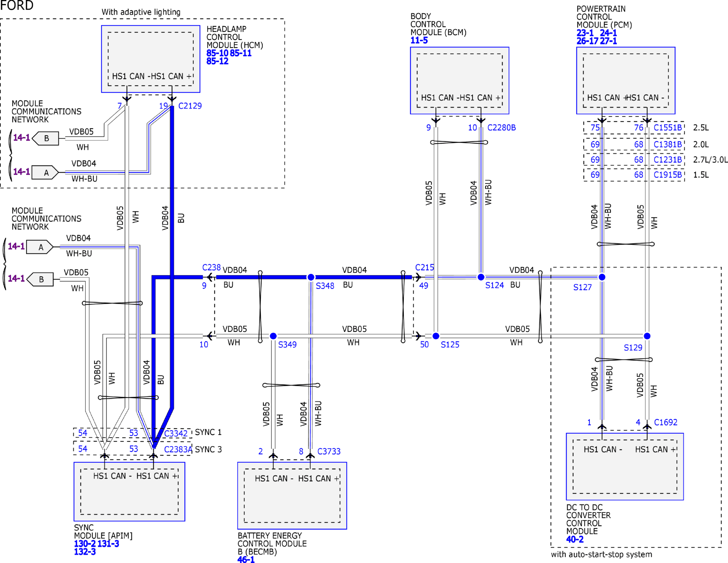728x563 pixels.
Task: Follow the 85-12 headlamp module link
Action: point(217,61)
